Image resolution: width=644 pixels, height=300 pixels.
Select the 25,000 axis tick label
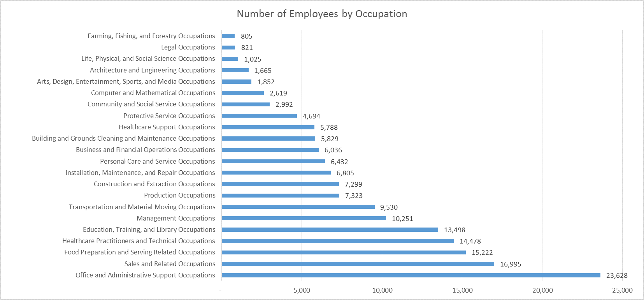tap(622, 290)
